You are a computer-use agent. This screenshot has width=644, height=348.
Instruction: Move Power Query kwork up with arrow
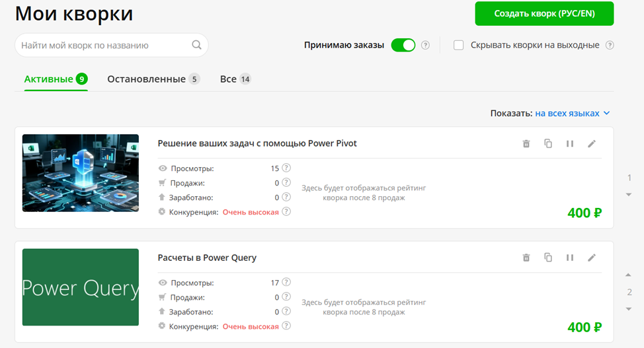pyautogui.click(x=629, y=275)
